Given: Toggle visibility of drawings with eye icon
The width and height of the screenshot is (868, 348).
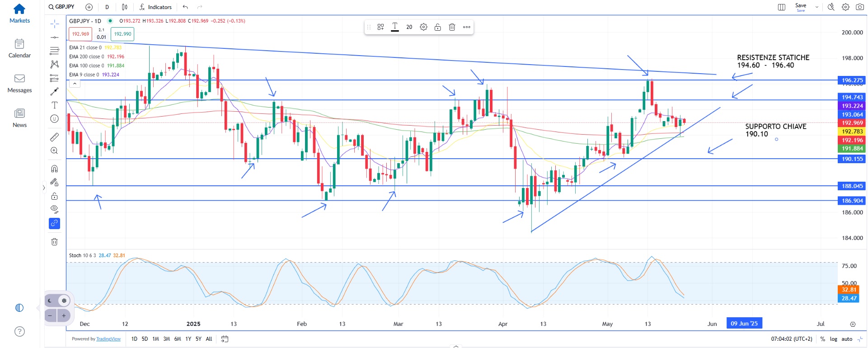Looking at the screenshot, I should (54, 209).
